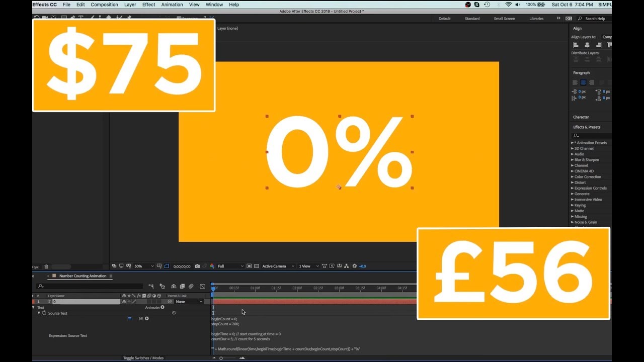644x362 pixels.
Task: Click the Always Preview This View icon
Action: point(114,266)
